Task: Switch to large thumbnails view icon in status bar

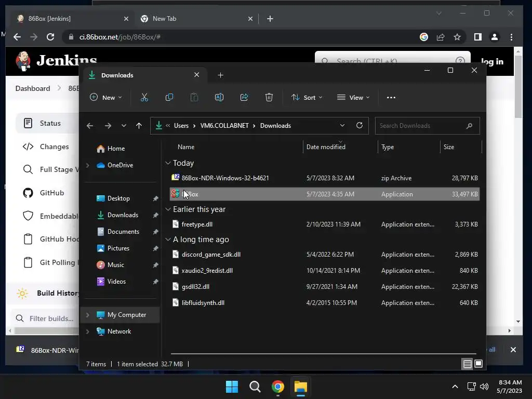Action: point(478,364)
